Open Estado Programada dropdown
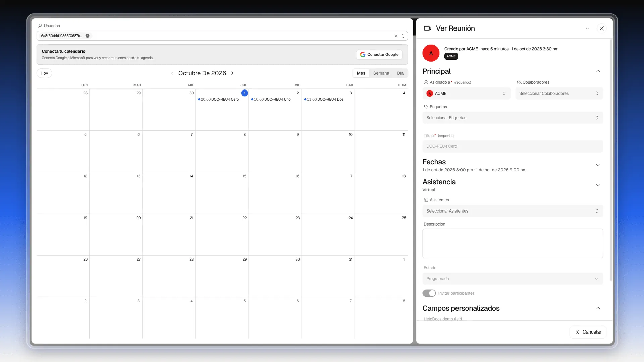 pyautogui.click(x=513, y=279)
